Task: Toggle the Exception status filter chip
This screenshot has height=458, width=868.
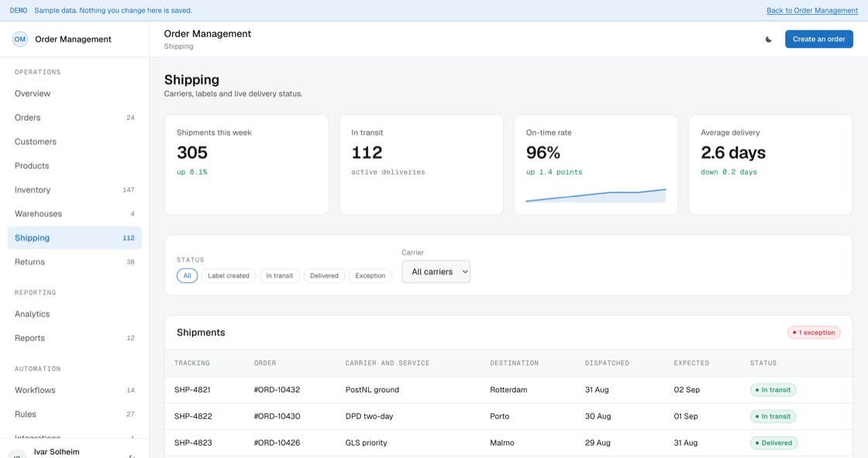Action: tap(370, 276)
